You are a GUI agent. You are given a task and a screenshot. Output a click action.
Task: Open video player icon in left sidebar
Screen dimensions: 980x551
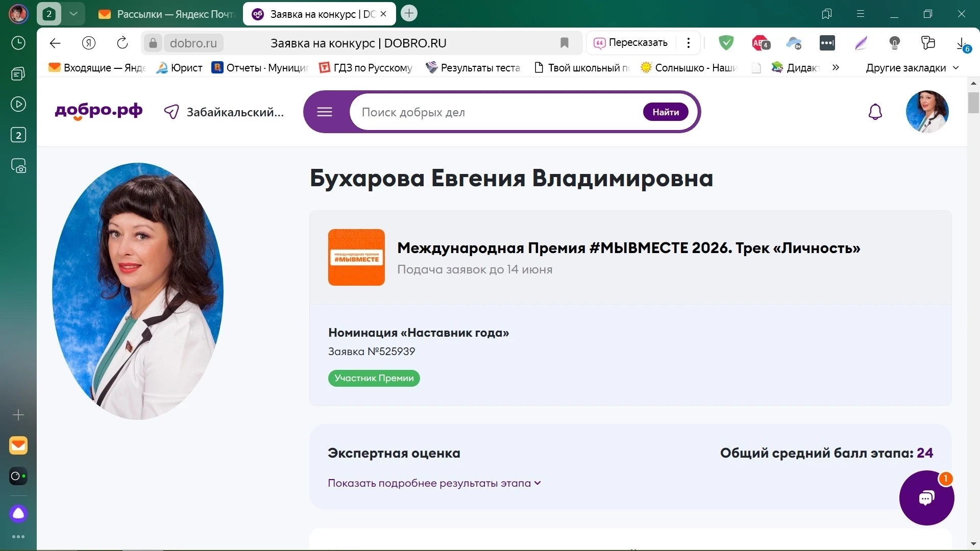point(18,105)
